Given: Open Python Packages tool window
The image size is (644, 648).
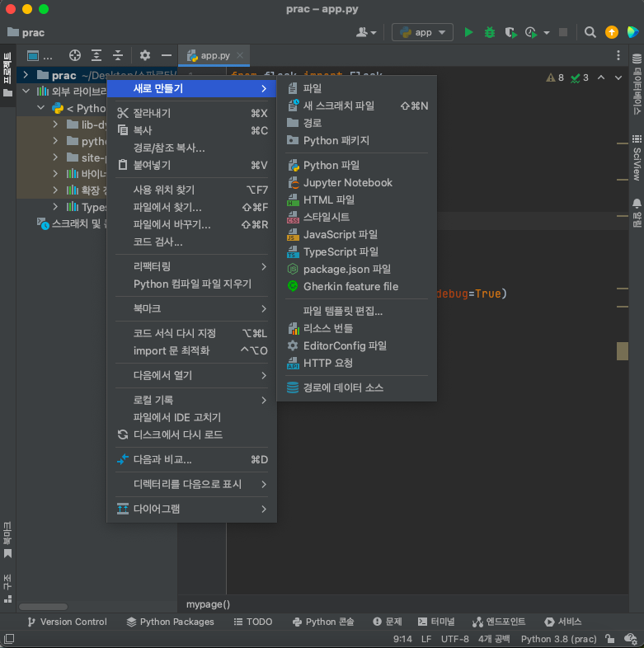Looking at the screenshot, I should (x=171, y=622).
